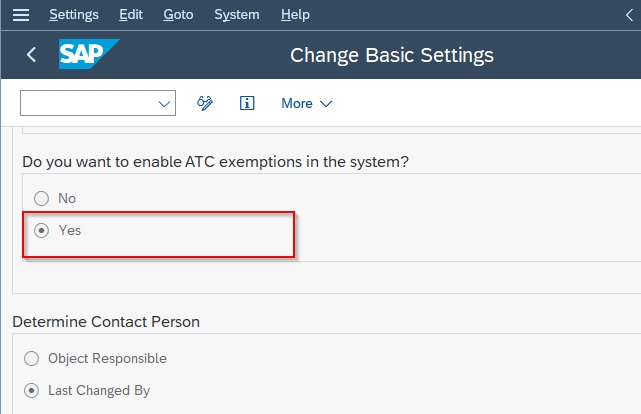The height and width of the screenshot is (414, 641).
Task: Click the back arrow next to SAP logo
Action: (31, 54)
